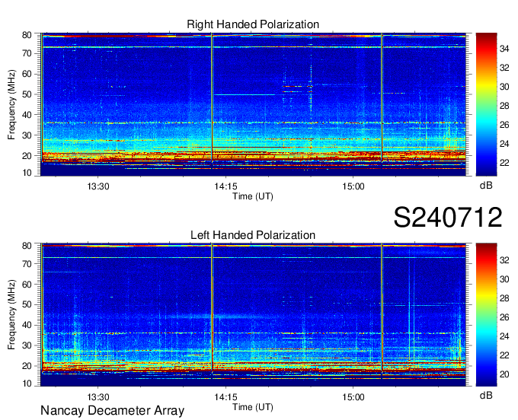The width and height of the screenshot is (518, 420).
Task: Click 13:30 time tick below Left Handed plot
Action: [x=98, y=396]
